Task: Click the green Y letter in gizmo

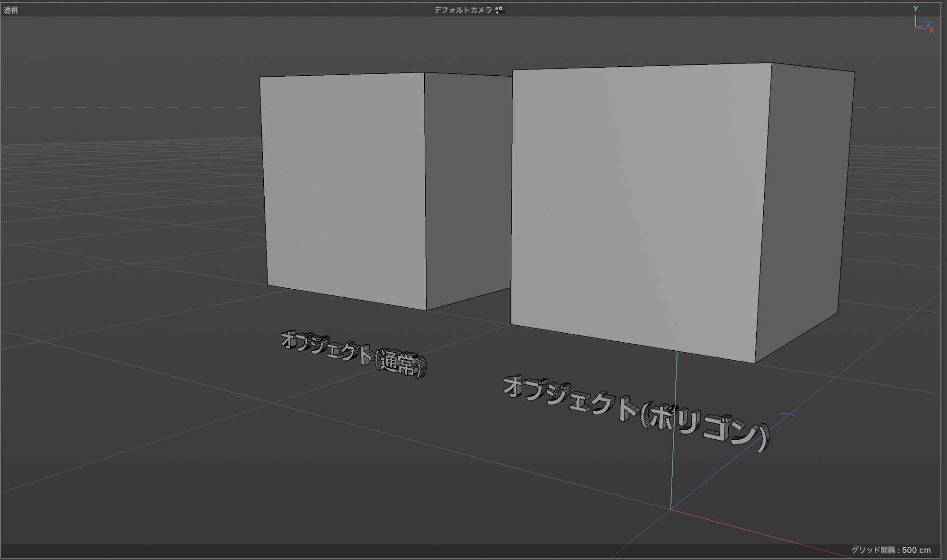Action: click(x=916, y=9)
